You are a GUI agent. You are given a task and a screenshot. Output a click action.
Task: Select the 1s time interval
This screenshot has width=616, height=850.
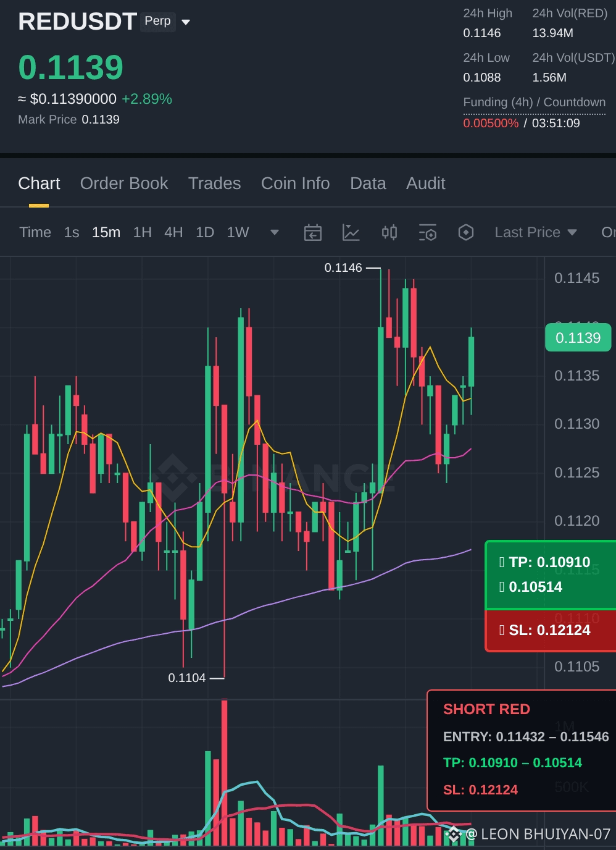(x=72, y=232)
